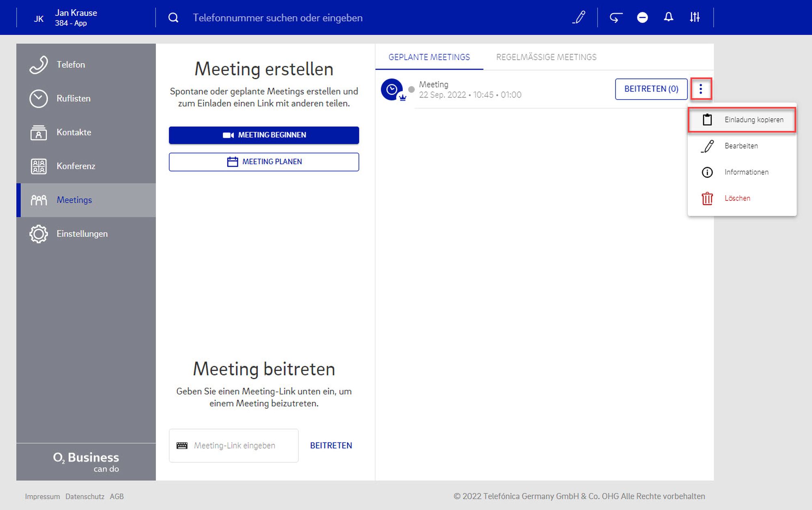812x510 pixels.
Task: Click Löschen to delete the meeting
Action: tap(737, 198)
